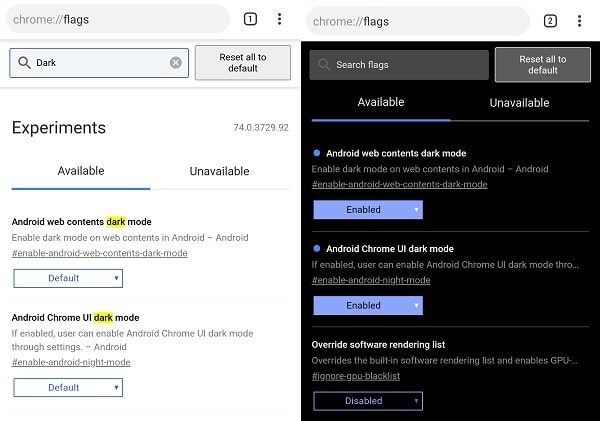
Task: Click 'Android Chrome UI dark mode' title in light window
Action: [75, 318]
